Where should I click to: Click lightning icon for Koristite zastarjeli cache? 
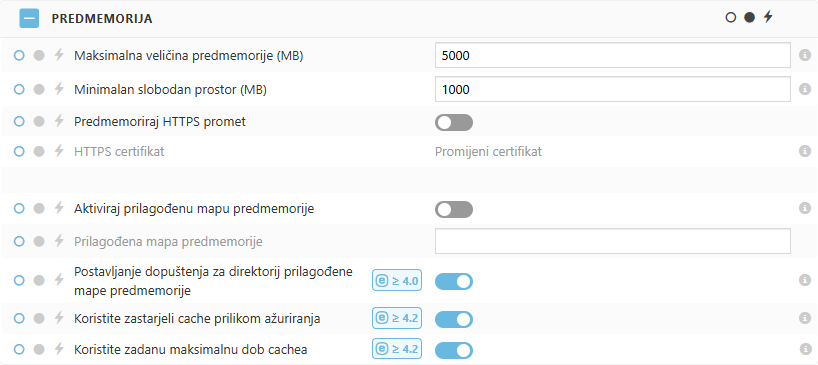tap(59, 318)
